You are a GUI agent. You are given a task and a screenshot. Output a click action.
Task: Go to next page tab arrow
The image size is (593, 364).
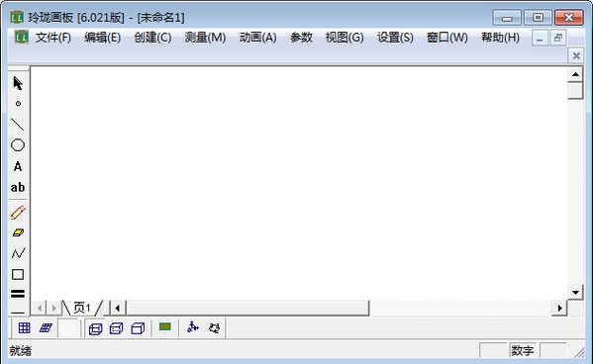[54, 308]
